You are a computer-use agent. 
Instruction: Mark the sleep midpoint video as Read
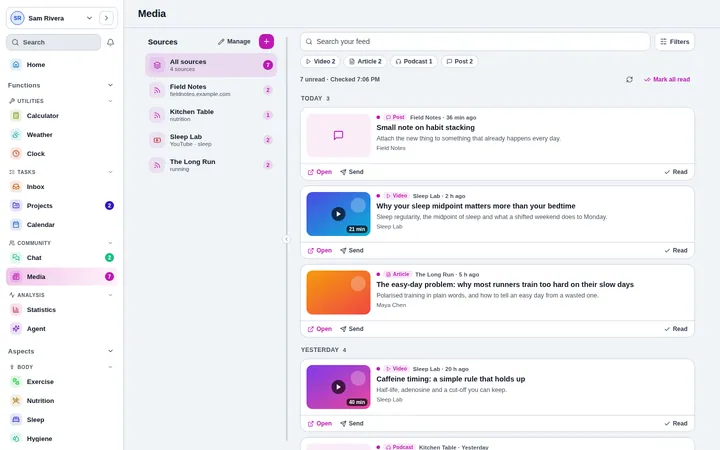click(676, 251)
